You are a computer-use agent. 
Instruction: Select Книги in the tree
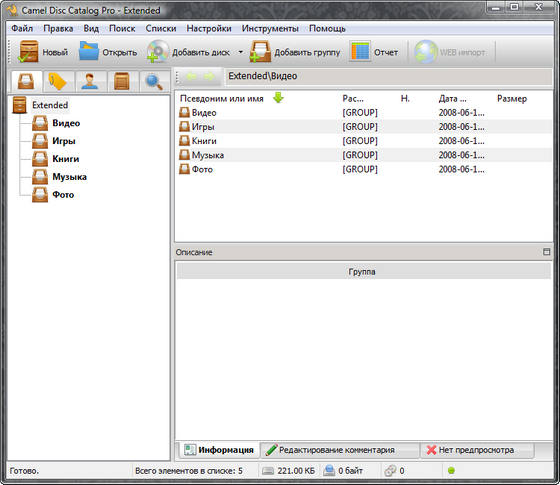(x=66, y=159)
